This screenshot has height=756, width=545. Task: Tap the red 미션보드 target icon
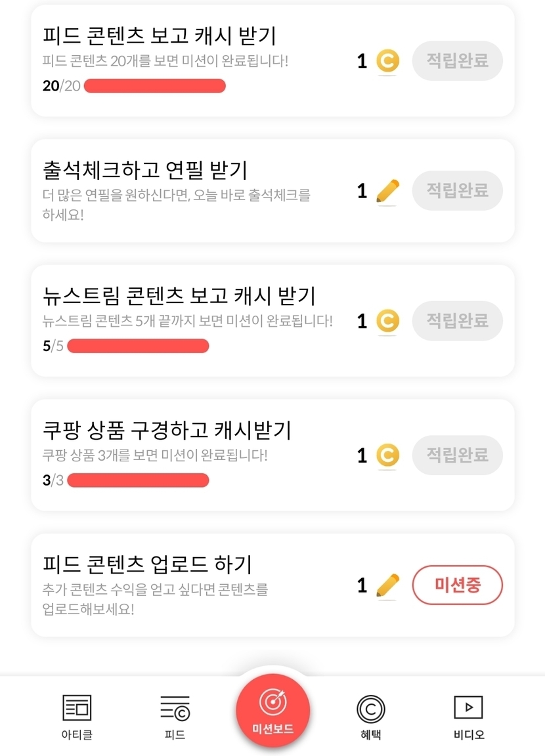pyautogui.click(x=272, y=703)
